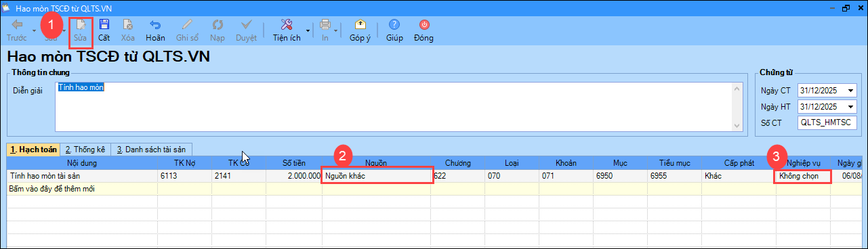Click the Xóa (delete) toolbar icon
The image size is (868, 249).
click(x=128, y=24)
